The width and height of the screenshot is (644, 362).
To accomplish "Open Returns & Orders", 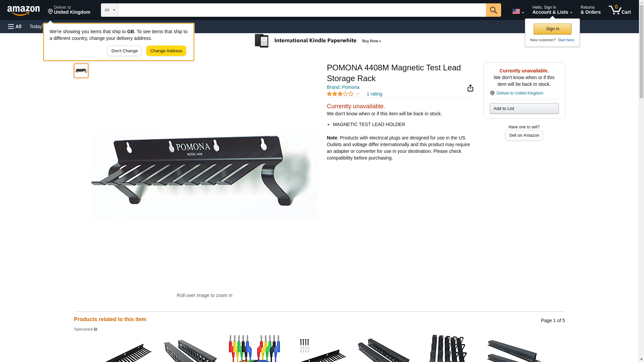I will pyautogui.click(x=590, y=10).
